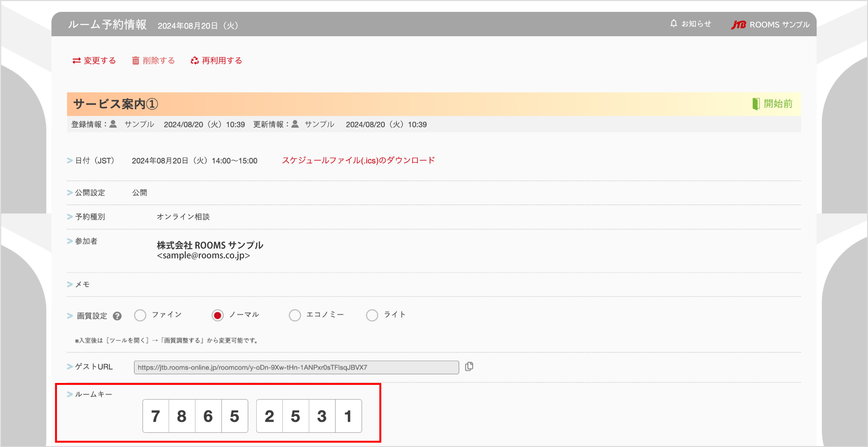Click the swap arrows icon beside 変更する
The height and width of the screenshot is (447, 868).
(77, 60)
